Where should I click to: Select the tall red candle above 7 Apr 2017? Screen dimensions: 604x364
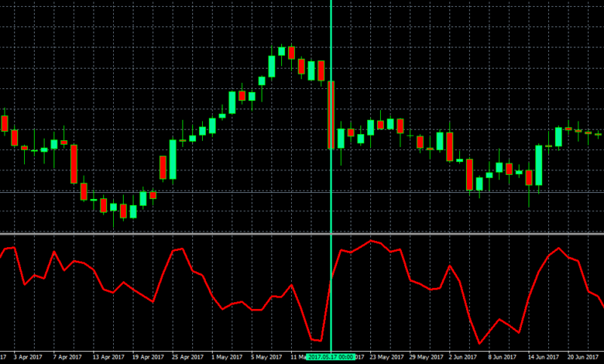(74, 163)
